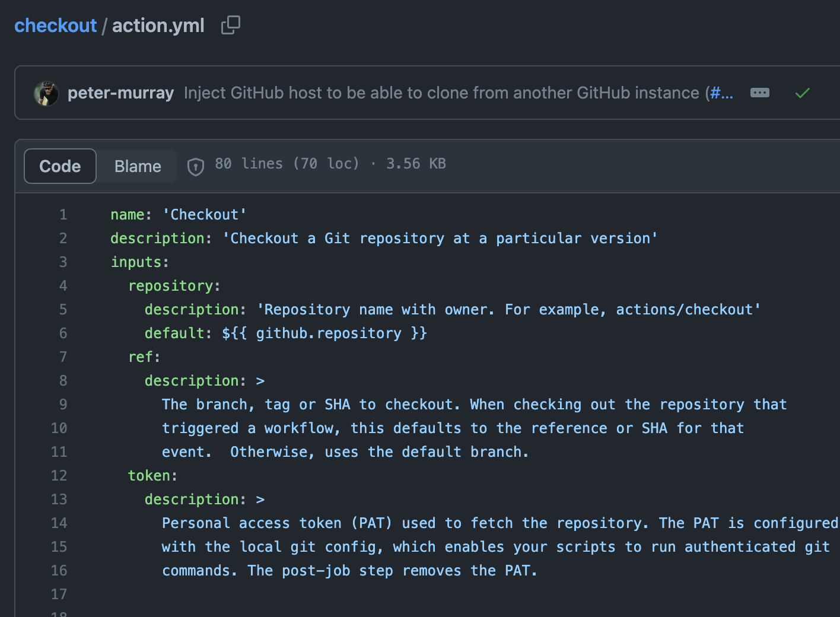
Task: Switch to the Code view tab
Action: click(60, 166)
